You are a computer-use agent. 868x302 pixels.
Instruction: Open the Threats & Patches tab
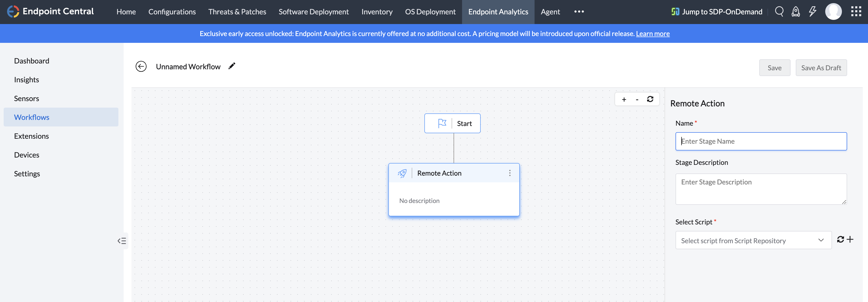[237, 12]
